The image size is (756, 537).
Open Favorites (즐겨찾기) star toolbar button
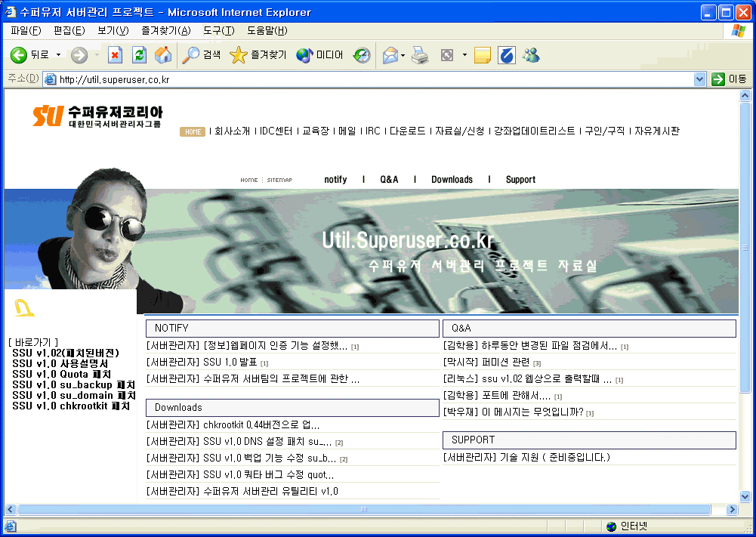point(258,55)
